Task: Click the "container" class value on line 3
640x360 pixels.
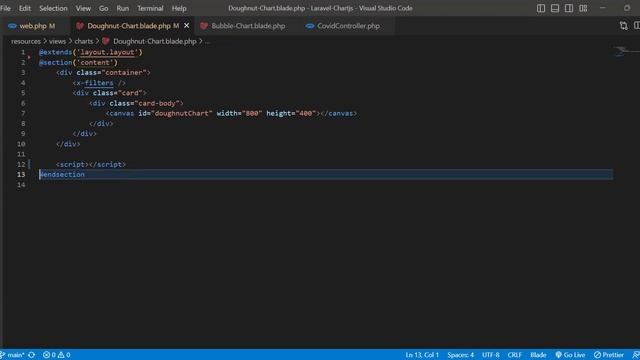Action: [124, 73]
